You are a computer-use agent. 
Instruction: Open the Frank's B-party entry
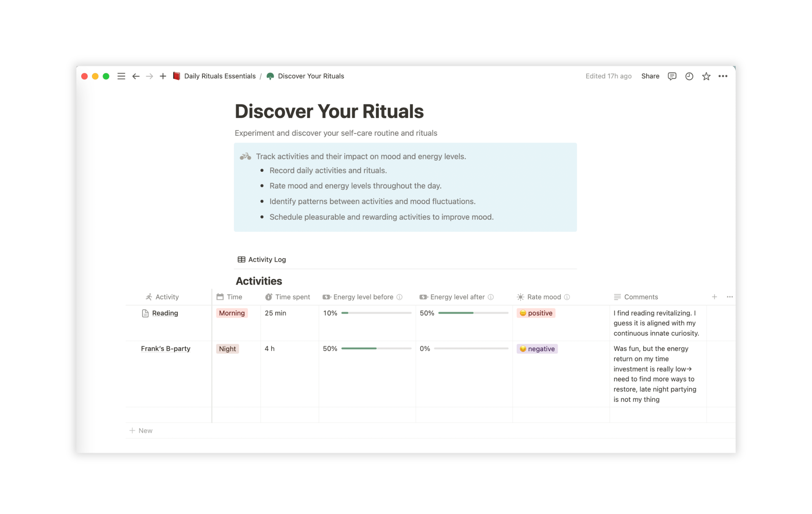(x=166, y=349)
